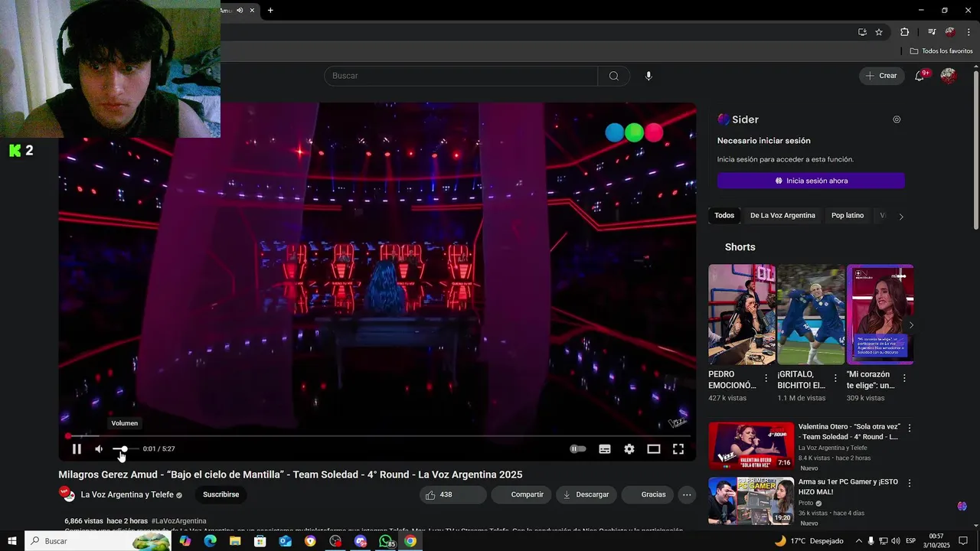Open the weather widget showing 17°C Despejado

pos(808,541)
